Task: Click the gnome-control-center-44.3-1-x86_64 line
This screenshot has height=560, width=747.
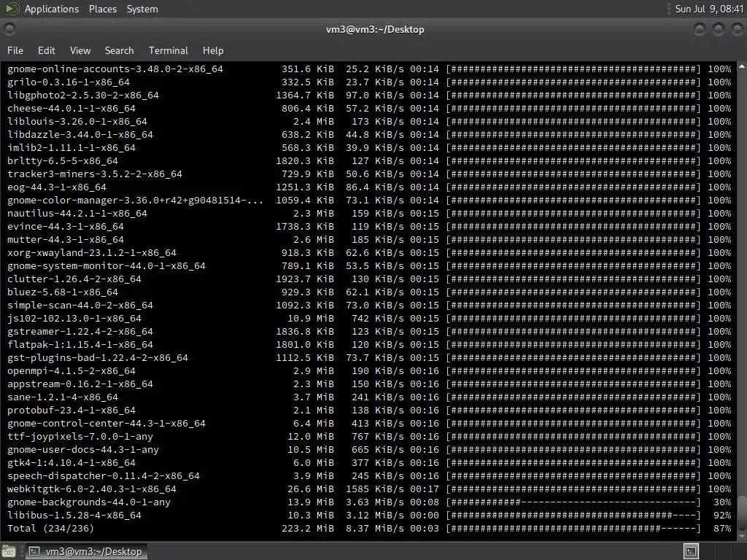Action: (x=369, y=424)
